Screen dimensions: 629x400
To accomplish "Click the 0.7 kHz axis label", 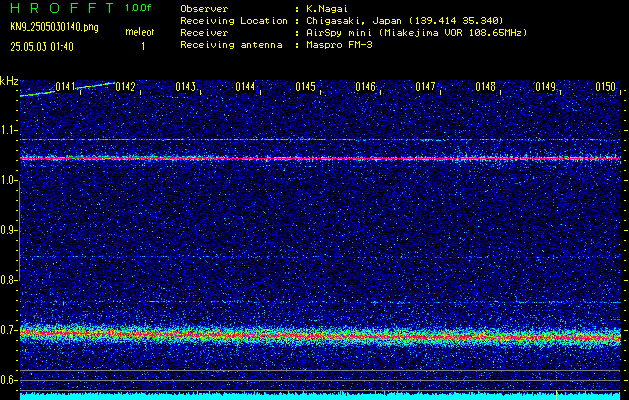I will [9, 330].
